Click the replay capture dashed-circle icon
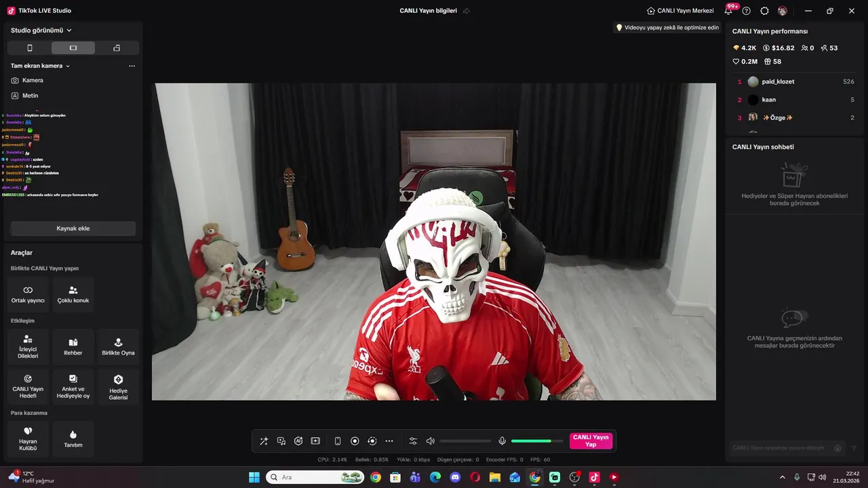 click(x=372, y=441)
